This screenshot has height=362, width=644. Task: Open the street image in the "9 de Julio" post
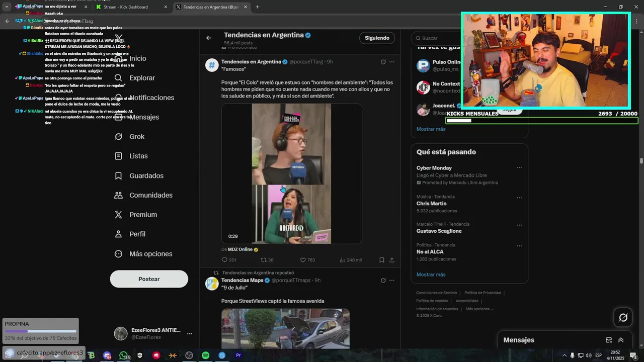(x=285, y=328)
